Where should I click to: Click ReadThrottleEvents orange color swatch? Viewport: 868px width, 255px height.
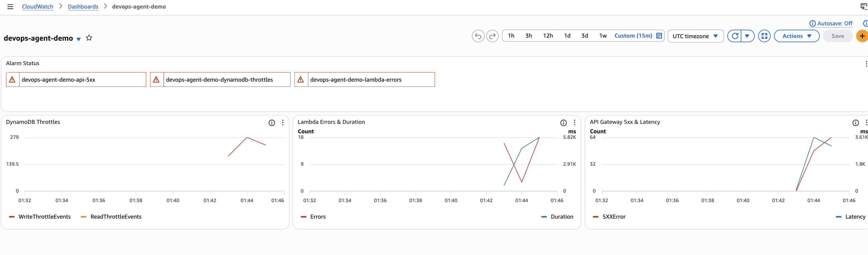click(84, 217)
